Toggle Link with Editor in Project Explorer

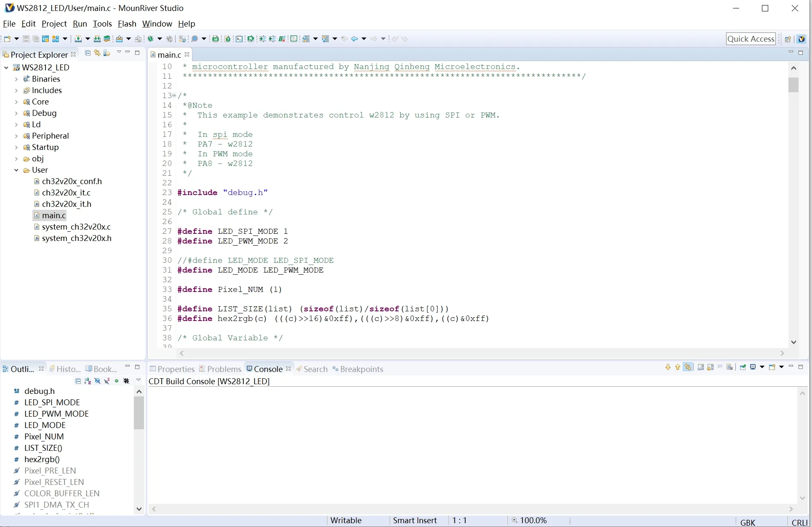(97, 53)
